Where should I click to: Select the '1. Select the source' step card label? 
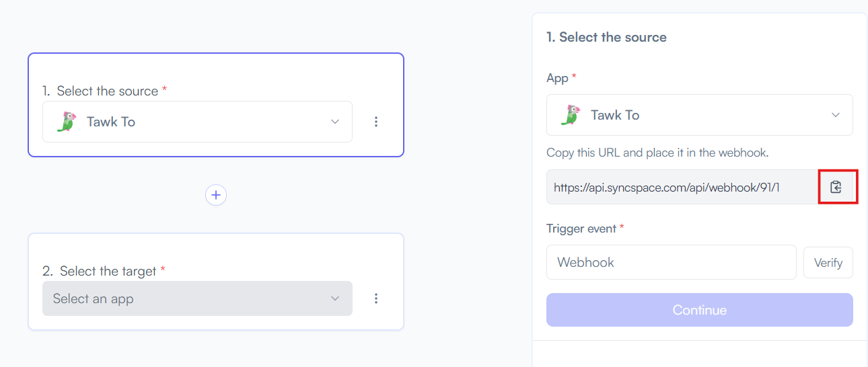click(x=104, y=91)
